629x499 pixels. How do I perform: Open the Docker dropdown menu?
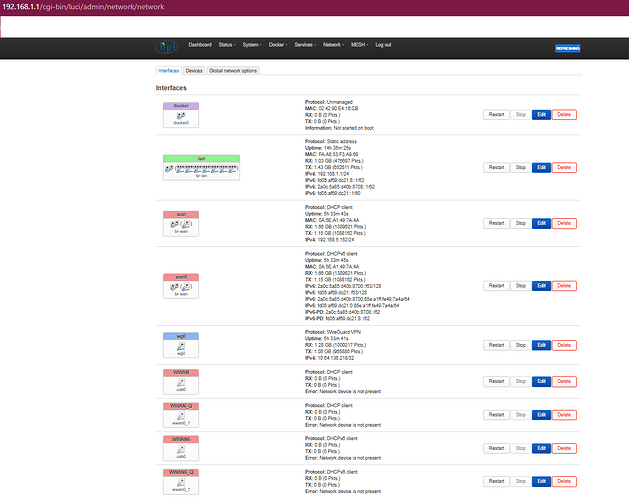coord(278,45)
